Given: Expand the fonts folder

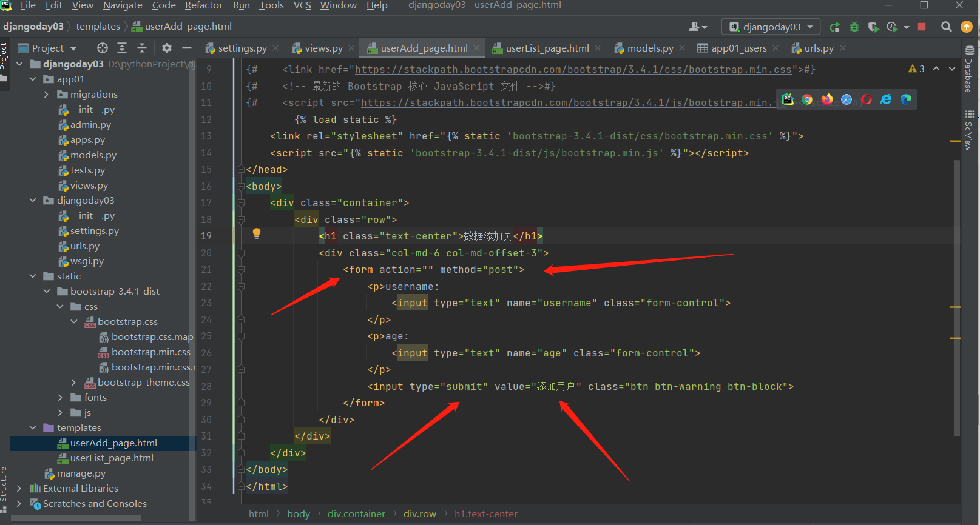Looking at the screenshot, I should click(60, 398).
